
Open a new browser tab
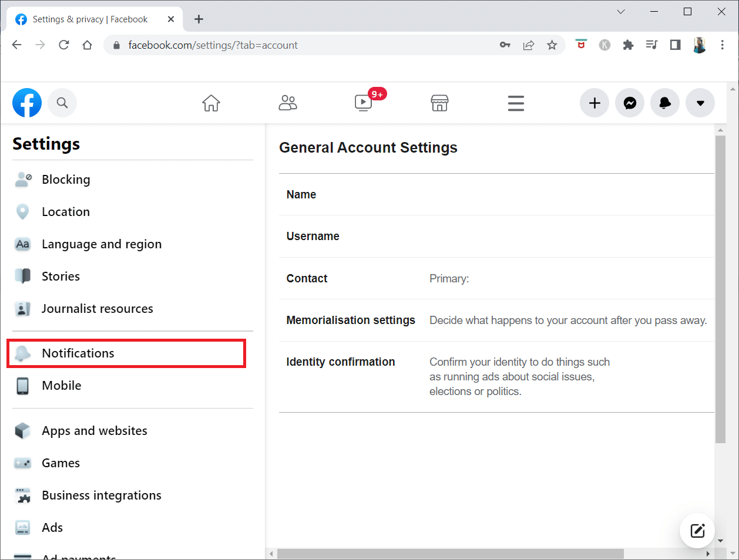199,19
